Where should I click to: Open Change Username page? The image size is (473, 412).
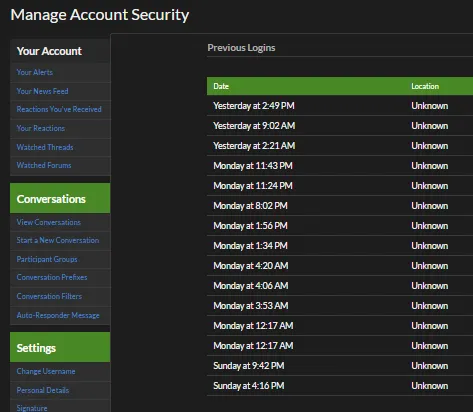coord(46,371)
